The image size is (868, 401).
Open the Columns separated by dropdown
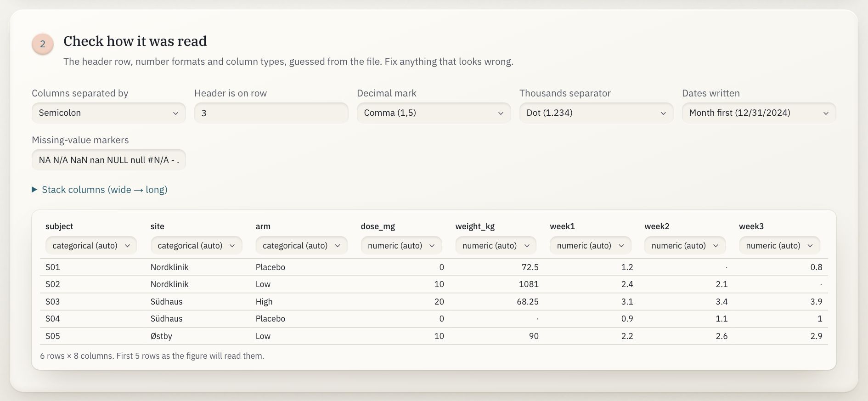[x=108, y=113]
